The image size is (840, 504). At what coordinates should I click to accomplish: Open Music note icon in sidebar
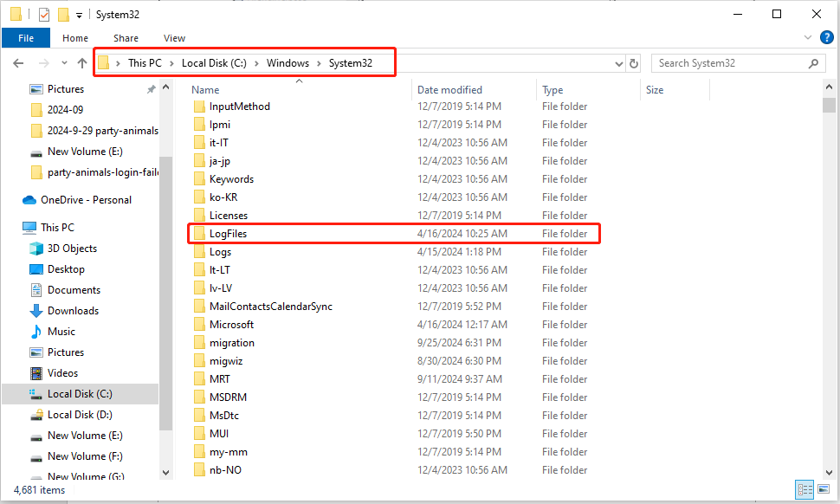[x=36, y=332]
